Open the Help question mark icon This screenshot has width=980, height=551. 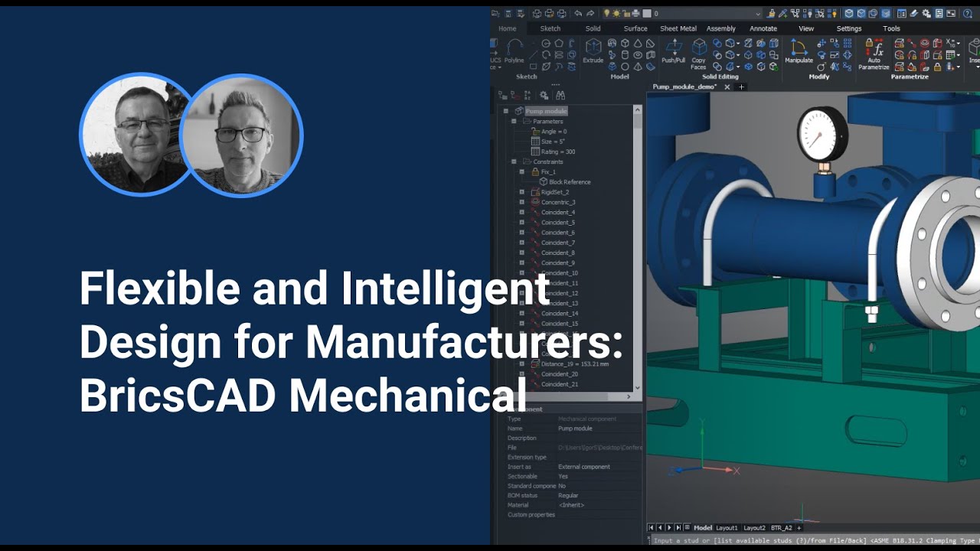coord(967,13)
